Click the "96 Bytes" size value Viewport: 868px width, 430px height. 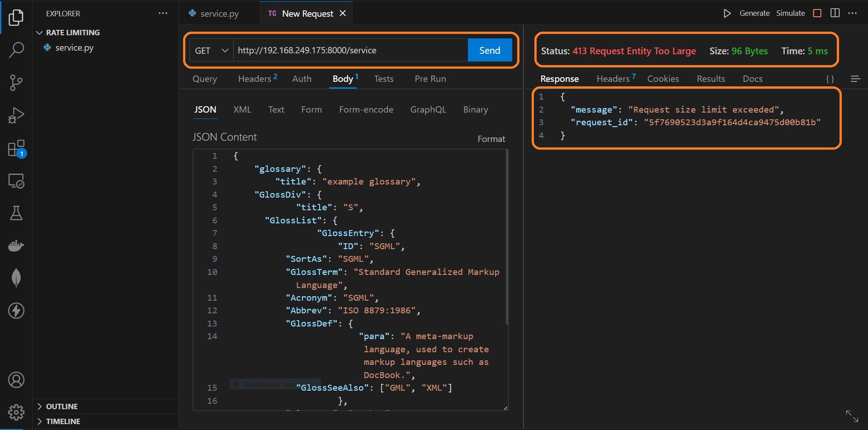click(x=750, y=51)
